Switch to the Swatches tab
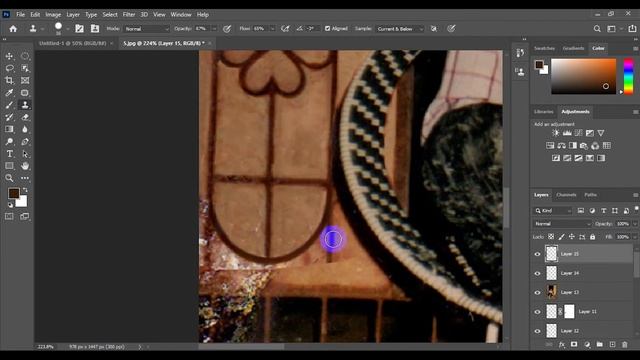The image size is (640, 360). coord(544,48)
